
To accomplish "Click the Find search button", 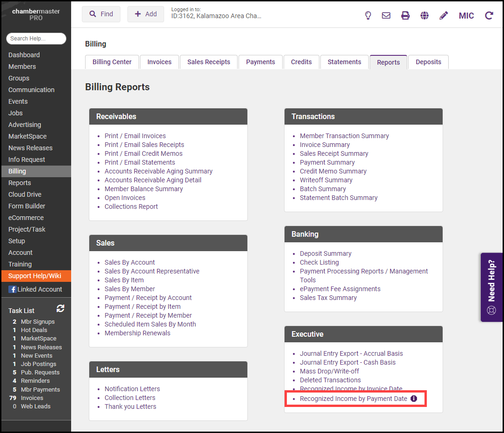I will click(x=101, y=14).
